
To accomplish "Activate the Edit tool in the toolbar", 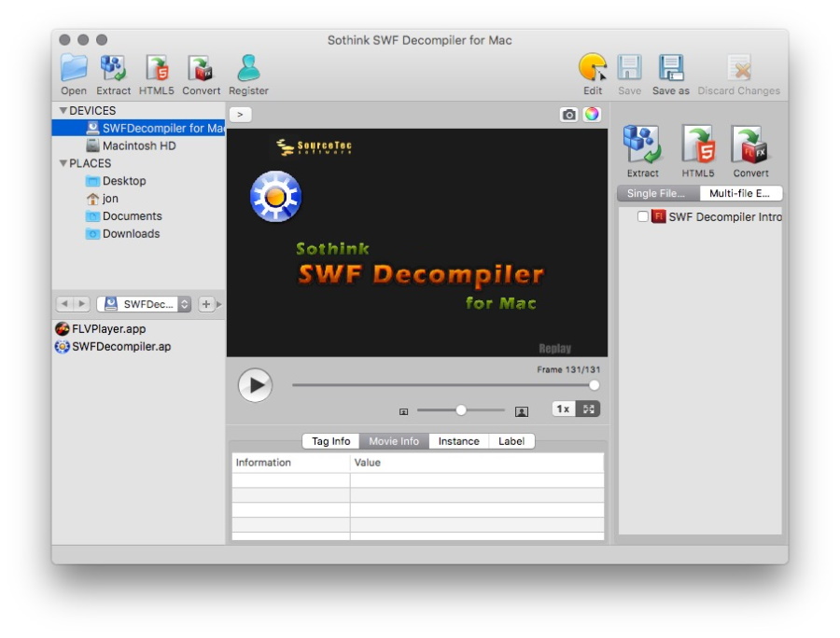I will coord(593,75).
